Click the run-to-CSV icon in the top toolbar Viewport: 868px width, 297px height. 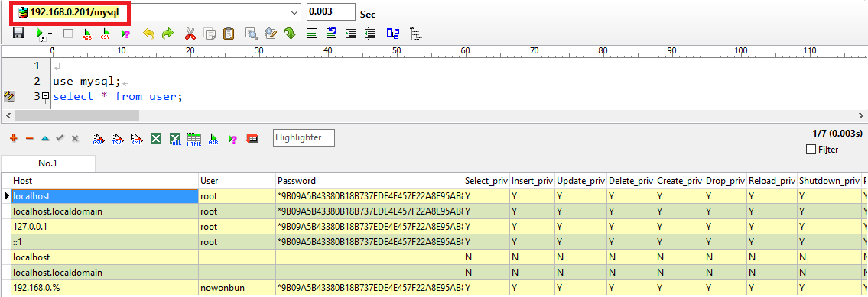click(106, 34)
